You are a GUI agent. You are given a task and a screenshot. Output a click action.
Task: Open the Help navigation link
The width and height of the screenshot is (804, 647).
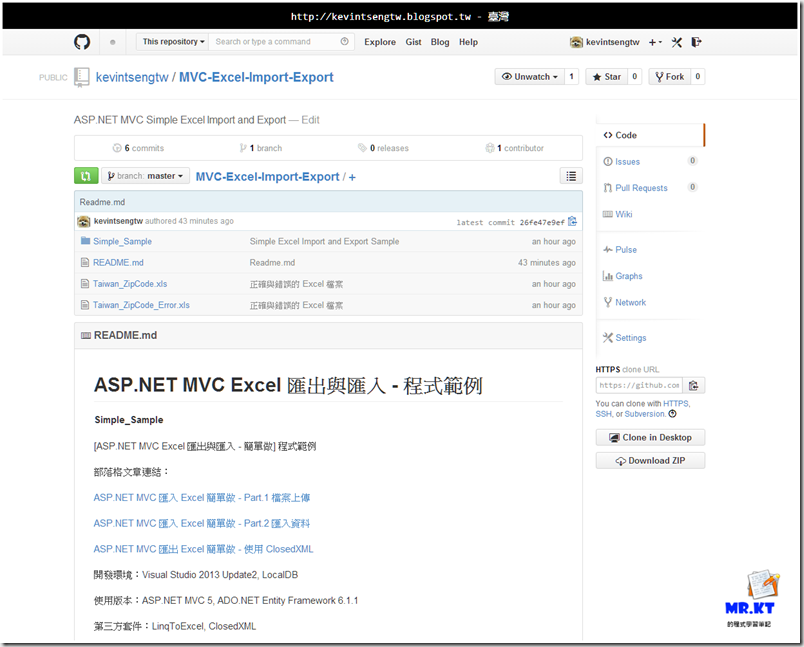pos(468,42)
